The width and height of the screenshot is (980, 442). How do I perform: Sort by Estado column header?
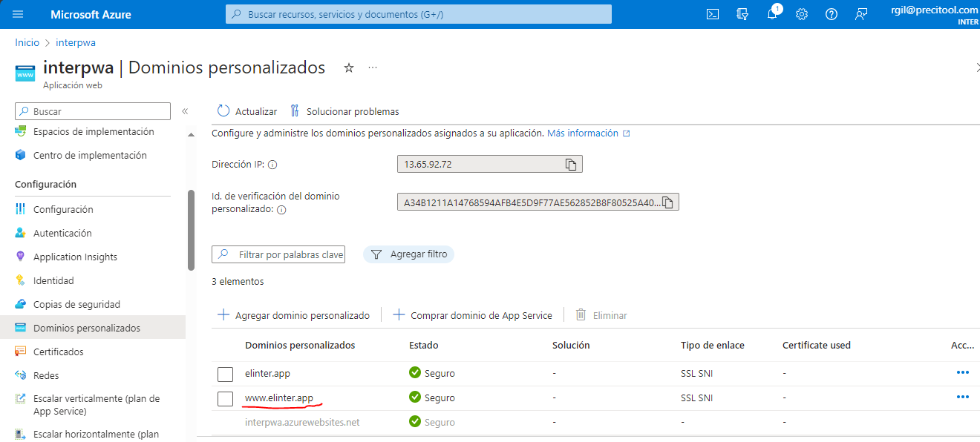[x=423, y=345]
